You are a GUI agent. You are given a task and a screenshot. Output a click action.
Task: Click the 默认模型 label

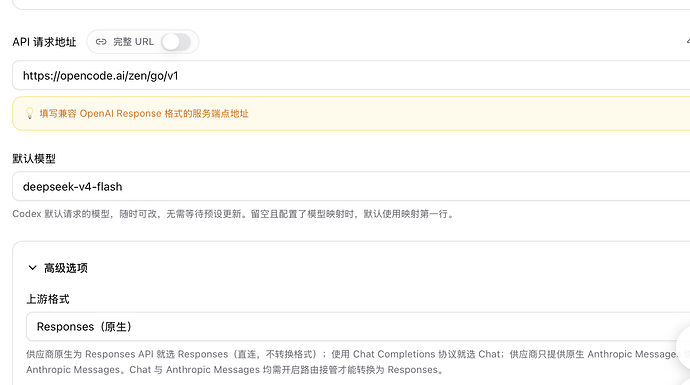34,159
